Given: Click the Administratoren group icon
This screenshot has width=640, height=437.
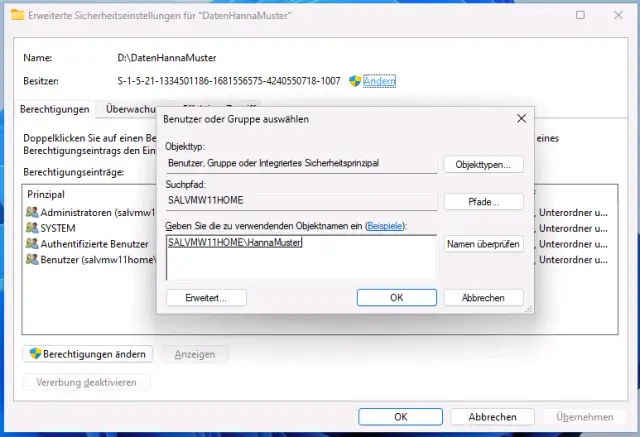Looking at the screenshot, I should coord(32,212).
